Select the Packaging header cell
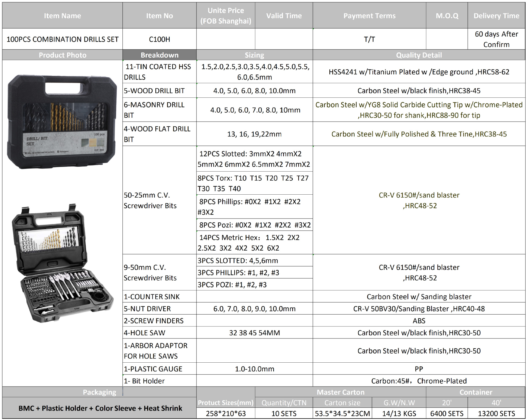The image size is (527, 420). tap(99, 392)
